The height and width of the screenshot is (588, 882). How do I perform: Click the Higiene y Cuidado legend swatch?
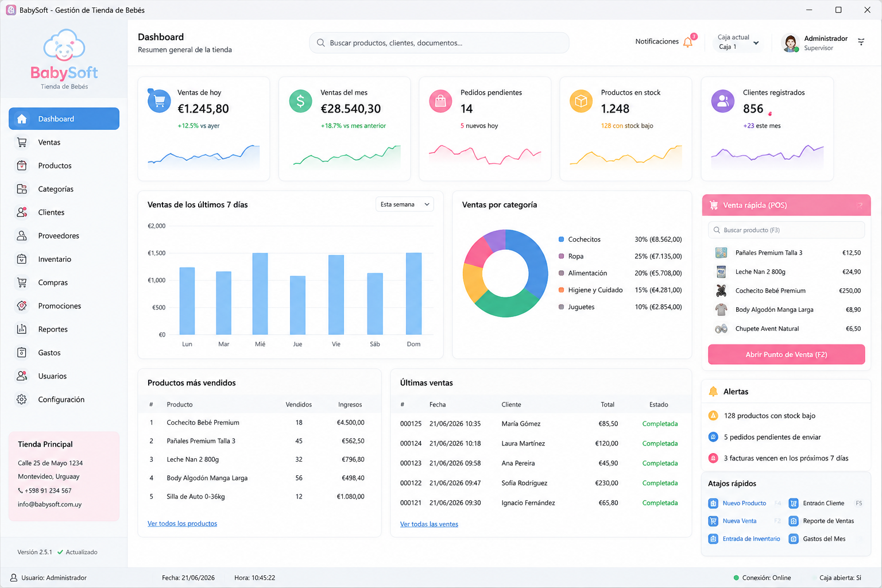pyautogui.click(x=561, y=290)
